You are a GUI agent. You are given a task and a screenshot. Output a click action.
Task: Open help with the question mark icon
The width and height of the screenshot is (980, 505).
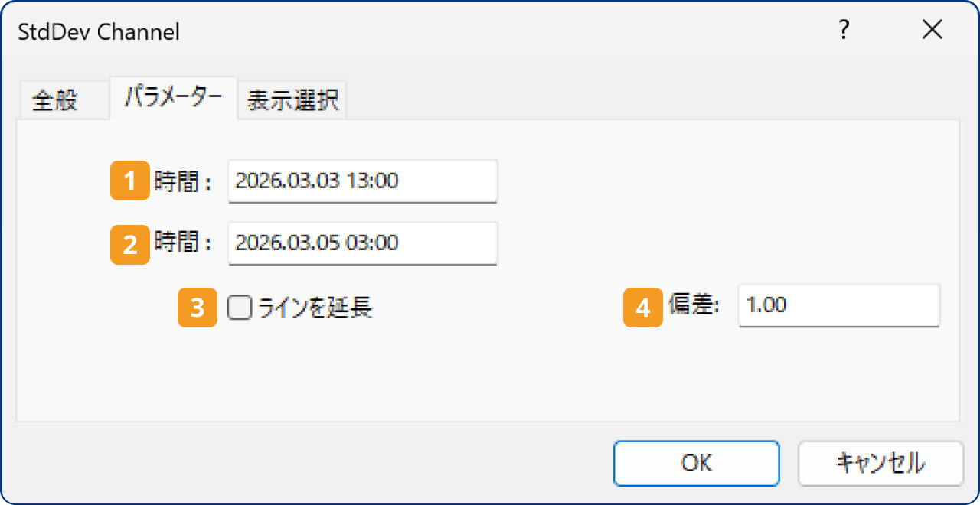(x=844, y=31)
